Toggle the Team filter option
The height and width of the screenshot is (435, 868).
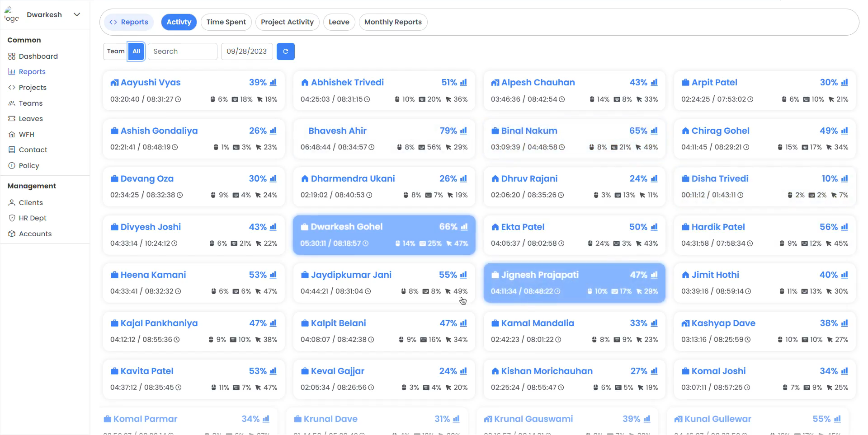(116, 51)
